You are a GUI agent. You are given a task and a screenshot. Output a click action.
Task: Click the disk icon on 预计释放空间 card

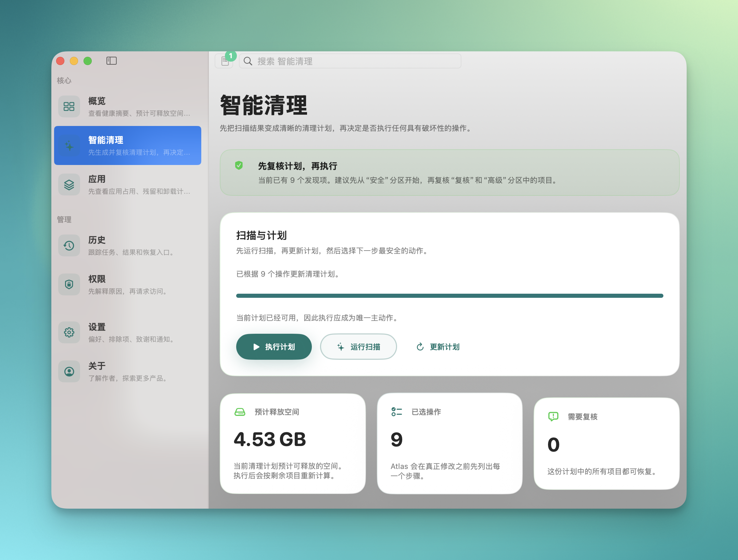click(x=240, y=412)
